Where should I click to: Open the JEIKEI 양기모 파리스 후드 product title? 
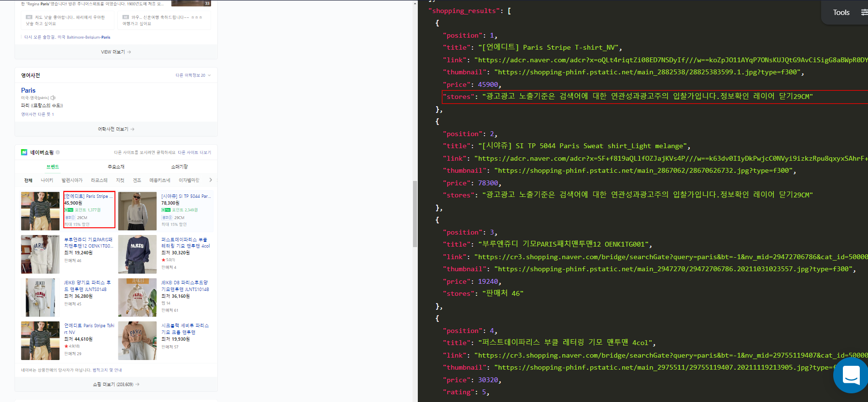[87, 286]
